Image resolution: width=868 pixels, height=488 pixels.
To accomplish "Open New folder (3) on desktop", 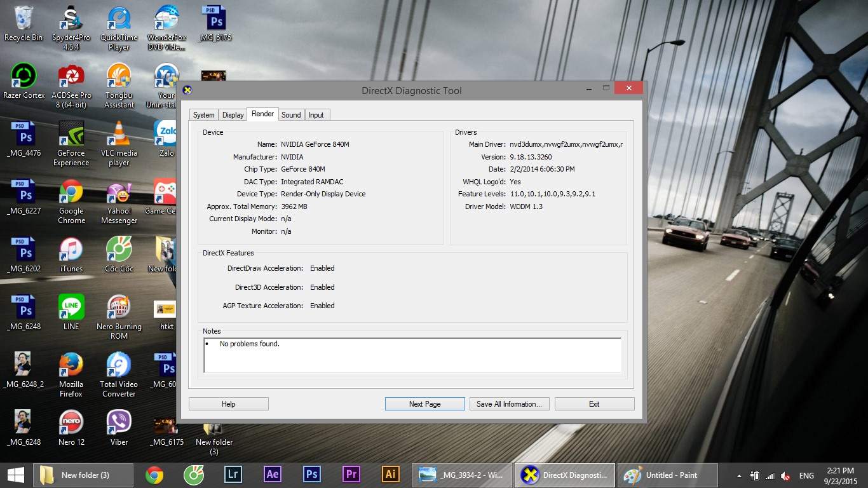I will tap(214, 438).
